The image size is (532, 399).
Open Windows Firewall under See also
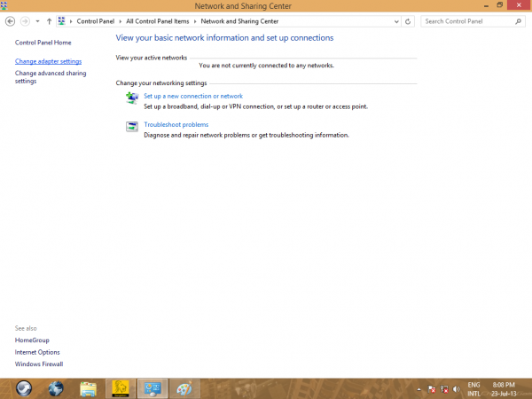[39, 364]
